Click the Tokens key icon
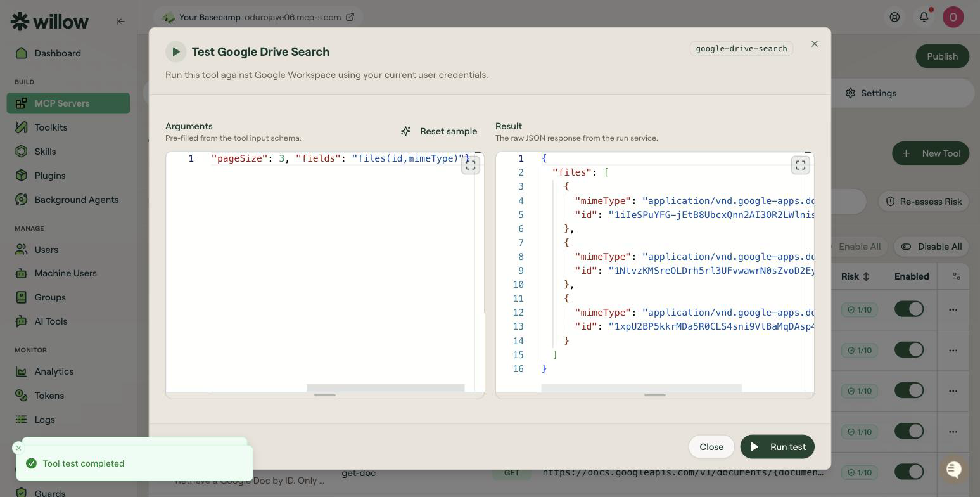This screenshot has width=980, height=497. point(22,396)
